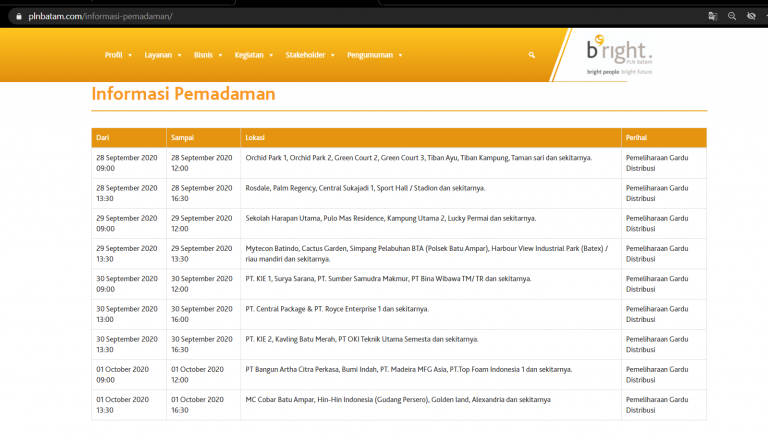Expand the arrow next to Kegiatan

271,55
